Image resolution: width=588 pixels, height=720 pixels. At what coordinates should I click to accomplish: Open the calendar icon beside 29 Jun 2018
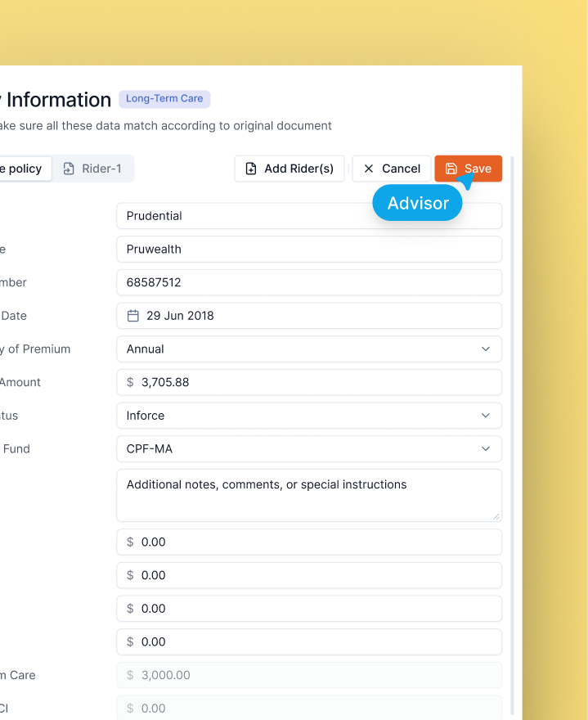(x=132, y=316)
